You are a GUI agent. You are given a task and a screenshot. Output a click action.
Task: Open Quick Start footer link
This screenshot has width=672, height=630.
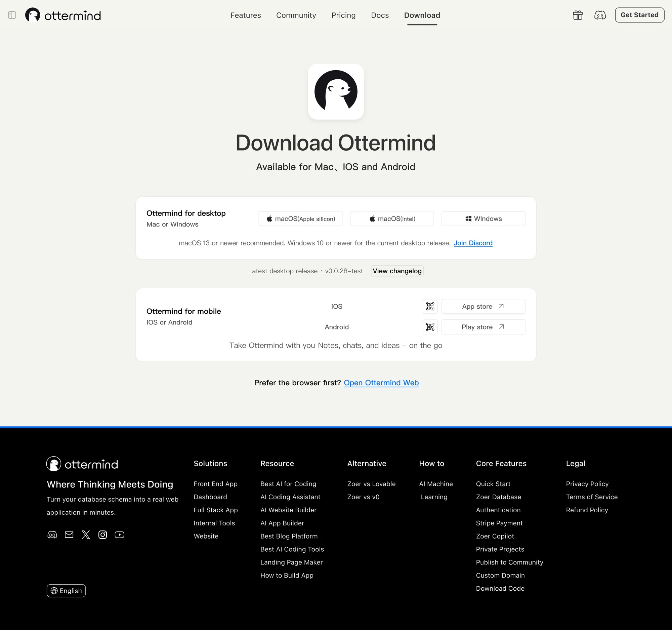coord(493,484)
